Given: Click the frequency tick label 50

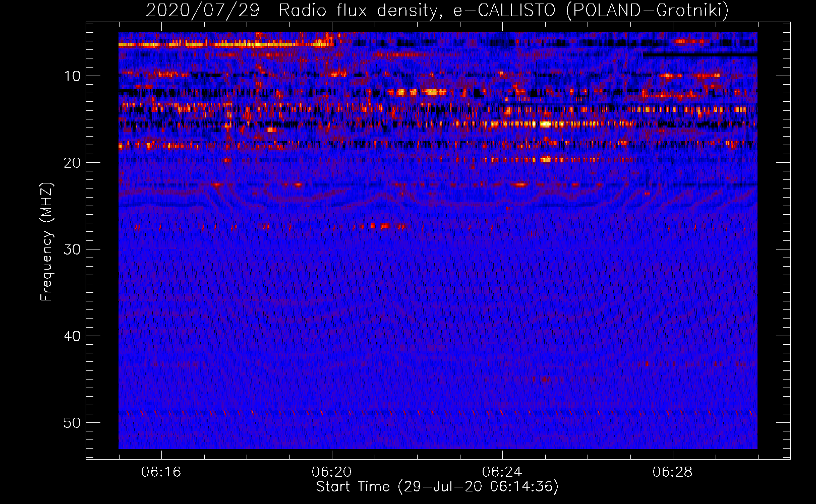Looking at the screenshot, I should coord(73,423).
